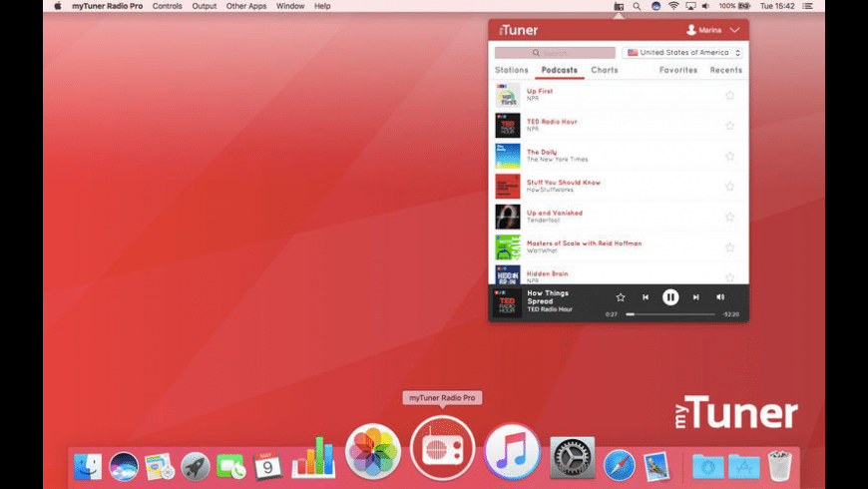Open the Controls menu
Screen dimensions: 868x489
pos(168,6)
